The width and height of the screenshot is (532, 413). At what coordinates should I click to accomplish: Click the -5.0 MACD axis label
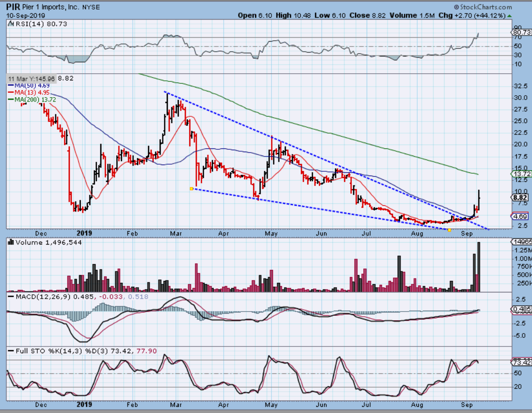point(520,336)
